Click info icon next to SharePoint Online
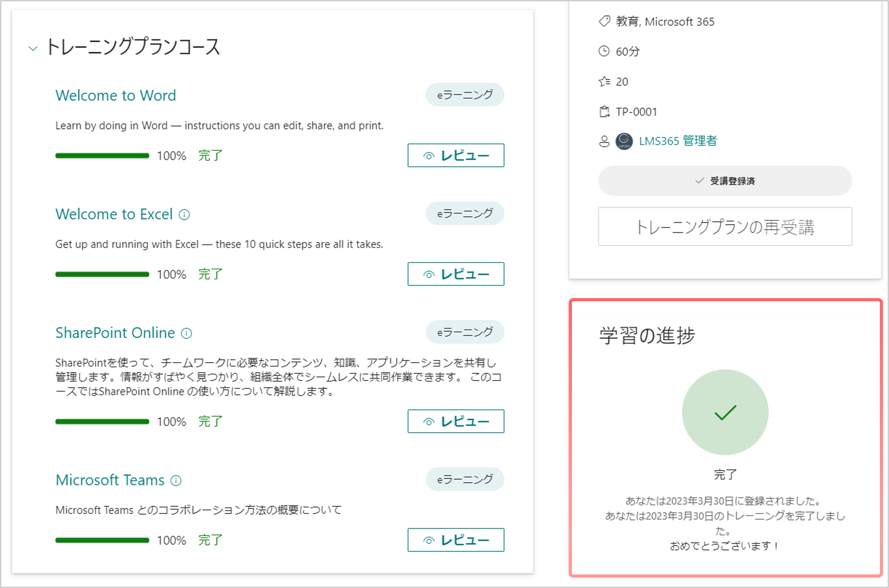This screenshot has width=889, height=588. [186, 333]
